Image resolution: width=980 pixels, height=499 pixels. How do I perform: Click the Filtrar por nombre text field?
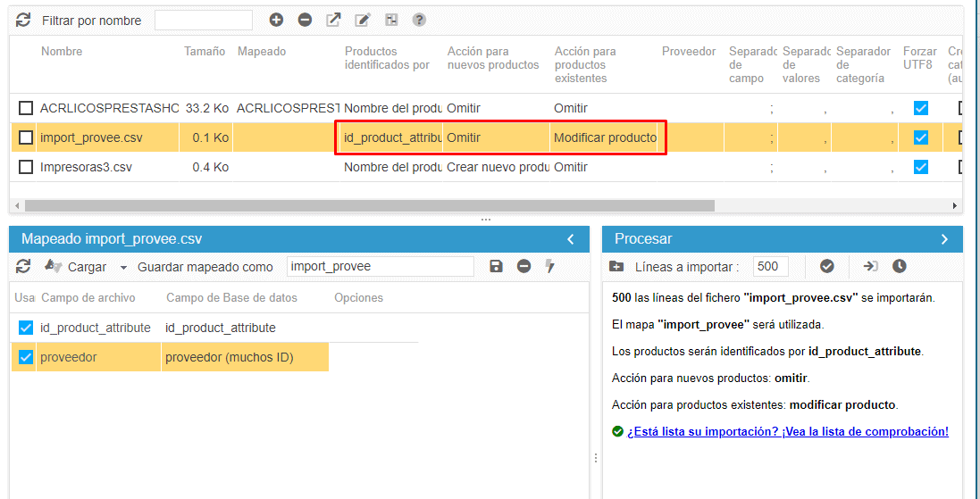point(204,20)
